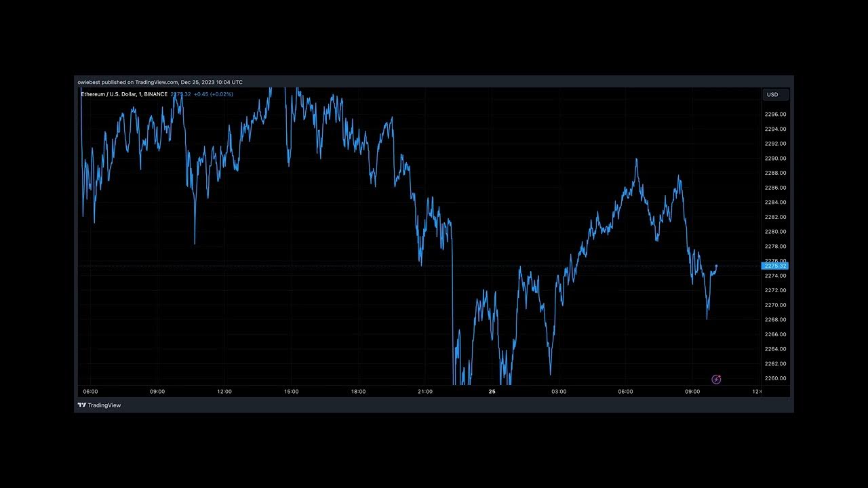Click the 18:00 time axis label
868x488 pixels.
point(358,392)
